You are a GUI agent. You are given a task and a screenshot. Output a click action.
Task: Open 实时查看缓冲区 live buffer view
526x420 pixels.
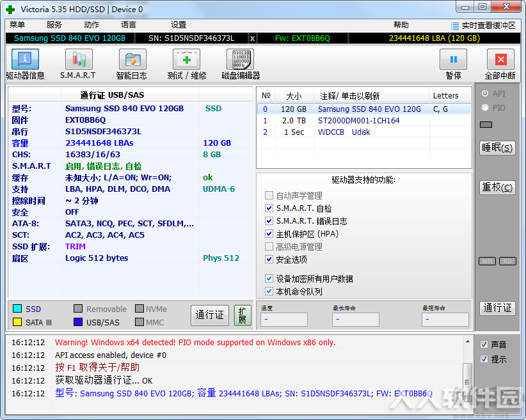coord(483,26)
